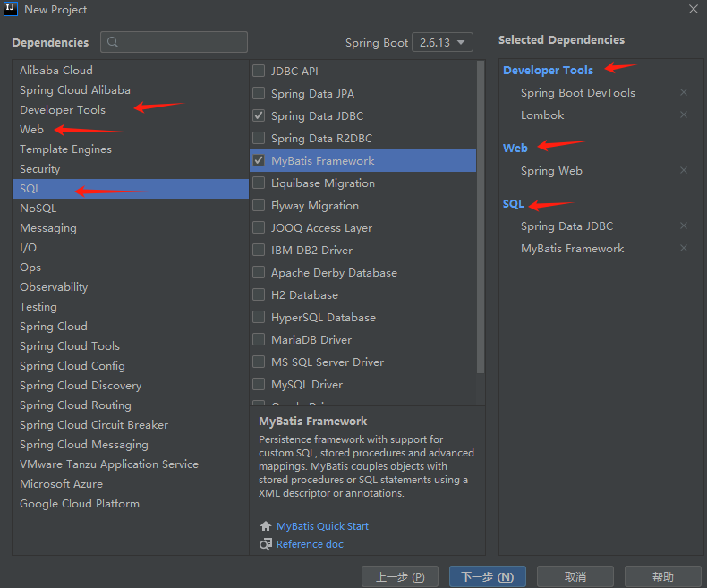
Task: Click the search magnifier icon
Action: coord(113,42)
